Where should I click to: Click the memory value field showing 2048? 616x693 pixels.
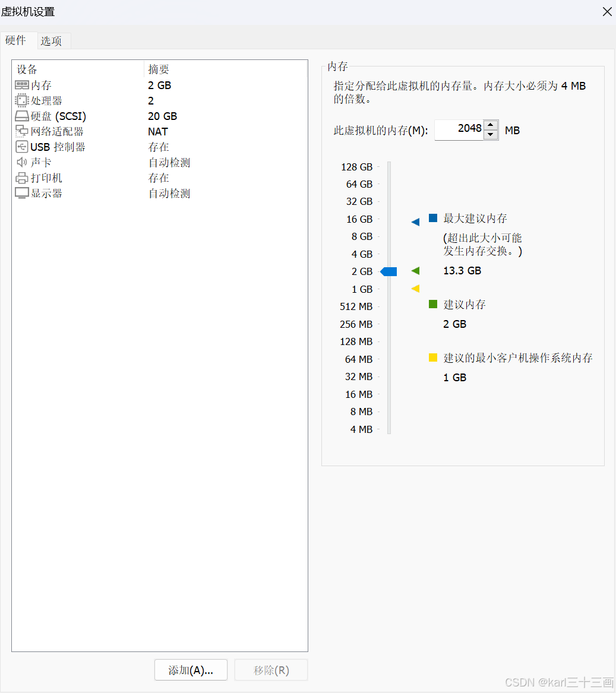click(x=459, y=130)
